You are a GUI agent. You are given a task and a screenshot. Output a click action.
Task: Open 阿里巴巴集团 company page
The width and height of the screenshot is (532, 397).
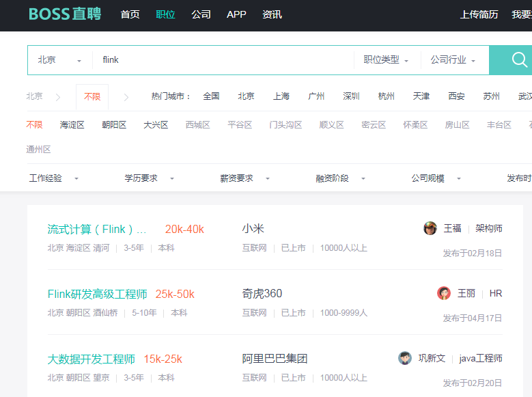[x=275, y=359]
